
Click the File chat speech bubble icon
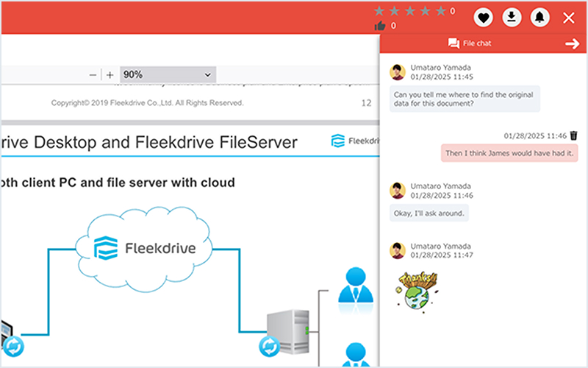[x=453, y=43]
